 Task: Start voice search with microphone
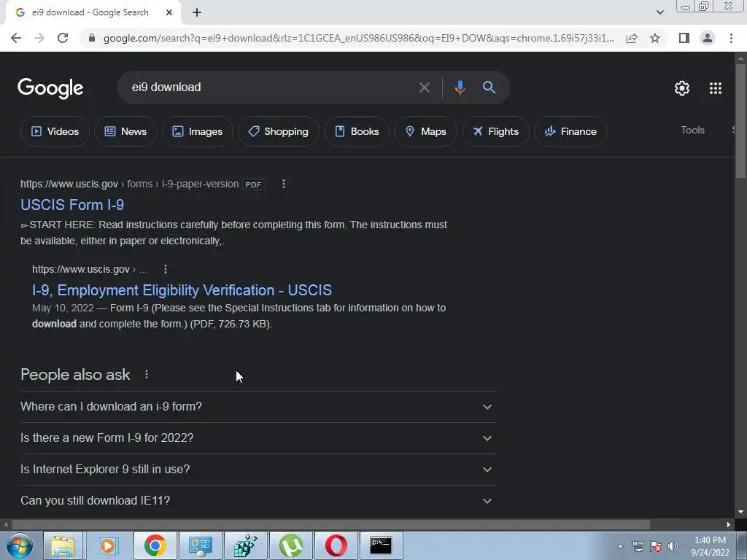(x=460, y=87)
